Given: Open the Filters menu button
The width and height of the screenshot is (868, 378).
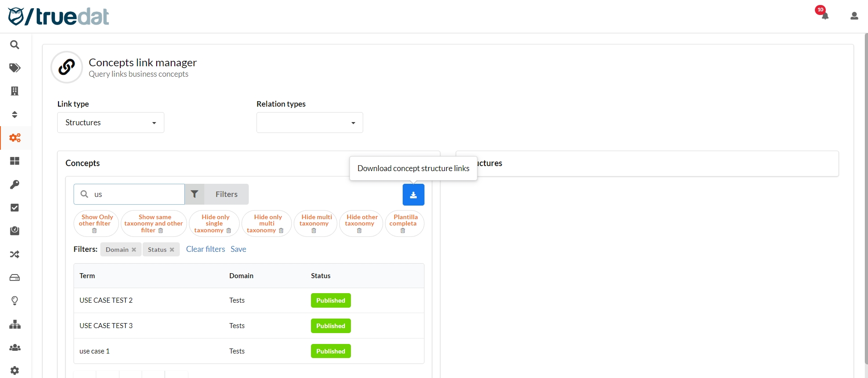Looking at the screenshot, I should (x=217, y=194).
